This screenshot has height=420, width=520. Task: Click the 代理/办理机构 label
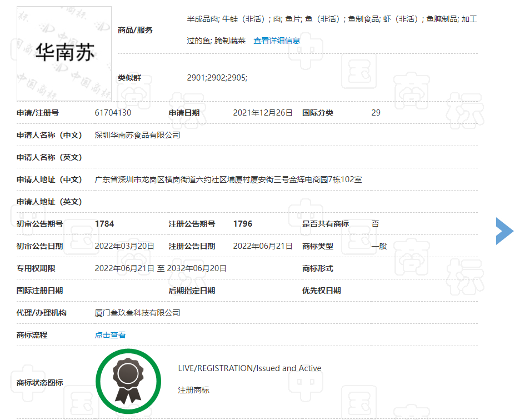click(42, 313)
